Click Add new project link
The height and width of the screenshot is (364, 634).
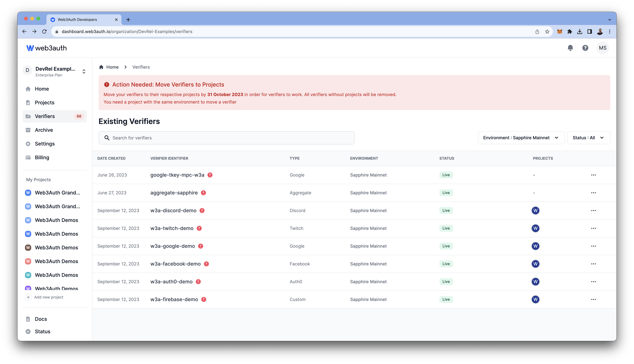coord(49,297)
